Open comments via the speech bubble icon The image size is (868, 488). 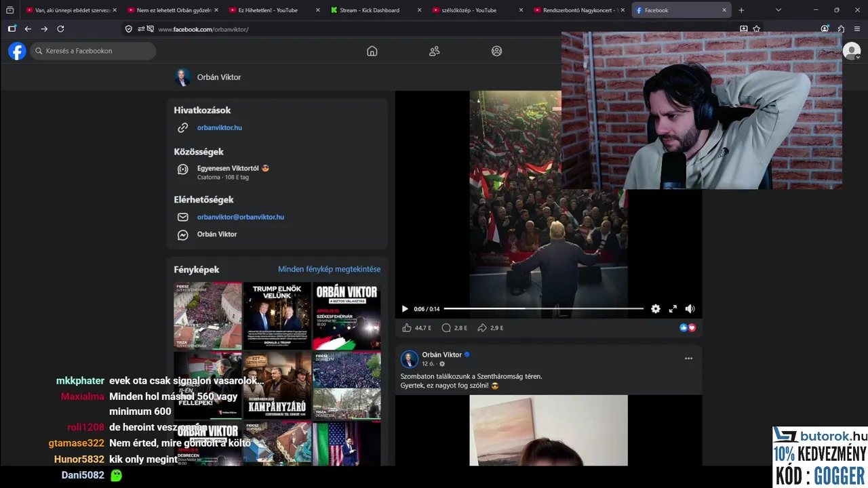[x=446, y=328]
